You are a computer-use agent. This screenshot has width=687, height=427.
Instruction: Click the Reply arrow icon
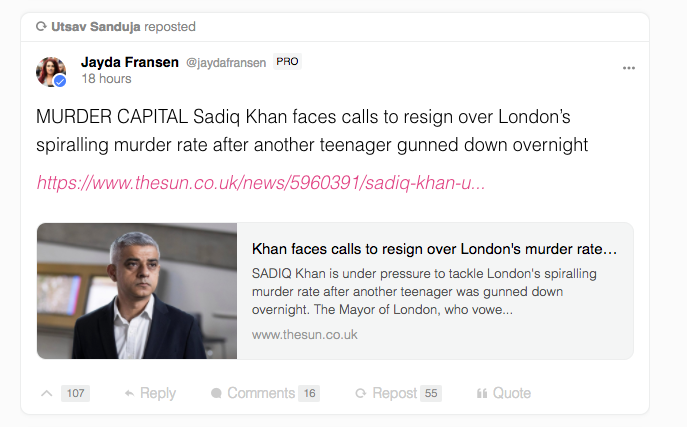pyautogui.click(x=129, y=393)
